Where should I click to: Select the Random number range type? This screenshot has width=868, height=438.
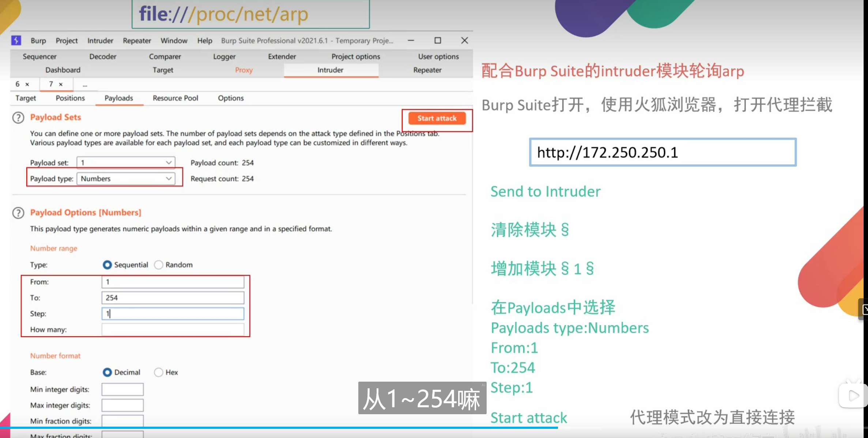tap(158, 265)
